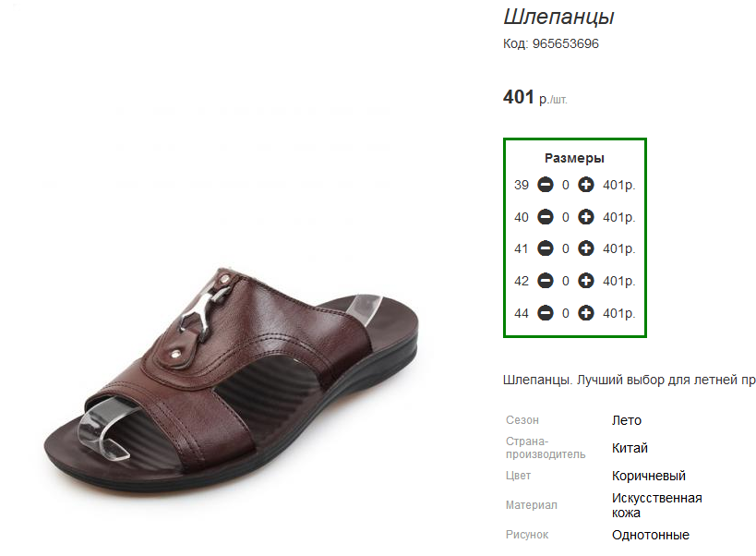Click quantity value for size 39
756x556 pixels.
[x=566, y=185]
